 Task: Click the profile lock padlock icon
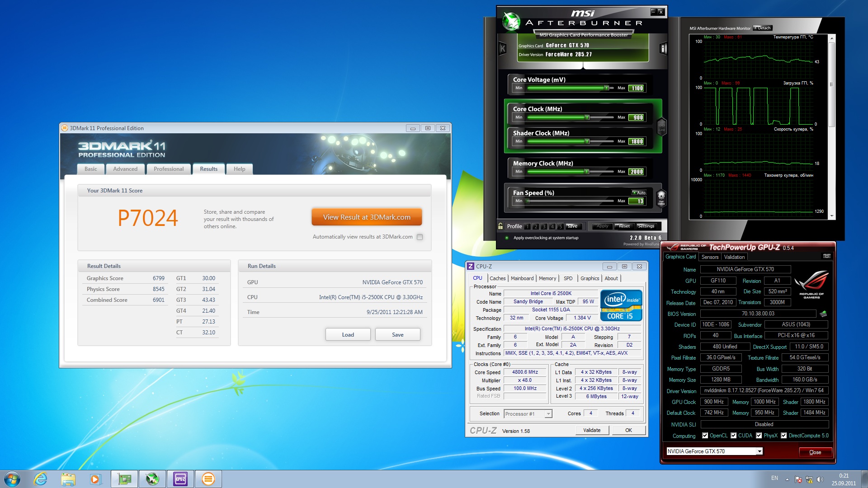click(500, 226)
